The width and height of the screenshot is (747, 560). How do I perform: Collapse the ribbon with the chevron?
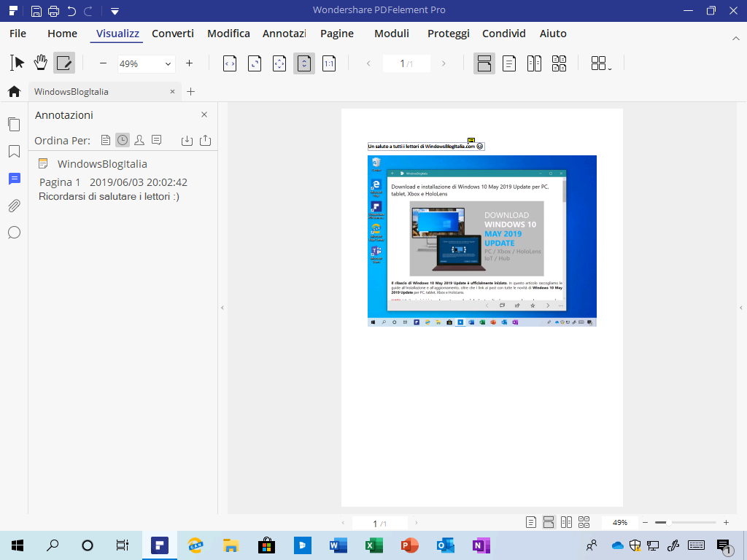(735, 38)
